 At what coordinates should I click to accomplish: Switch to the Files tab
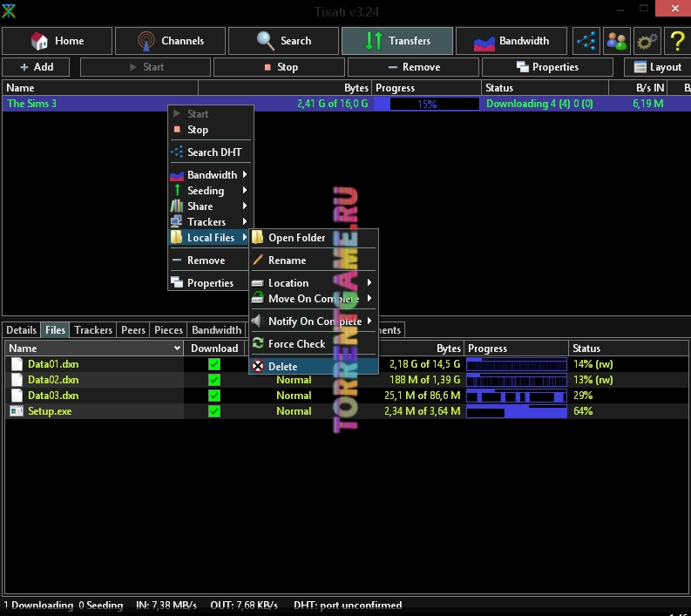pos(55,330)
